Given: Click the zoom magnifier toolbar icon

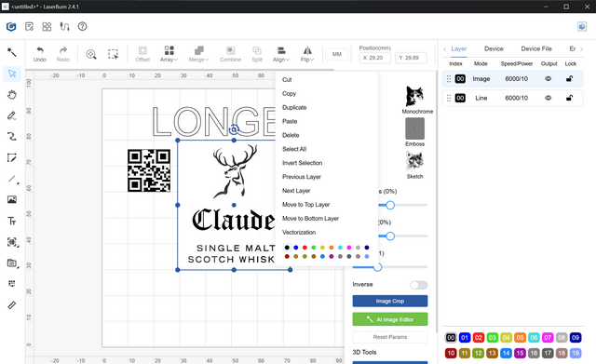Looking at the screenshot, I should click(91, 54).
